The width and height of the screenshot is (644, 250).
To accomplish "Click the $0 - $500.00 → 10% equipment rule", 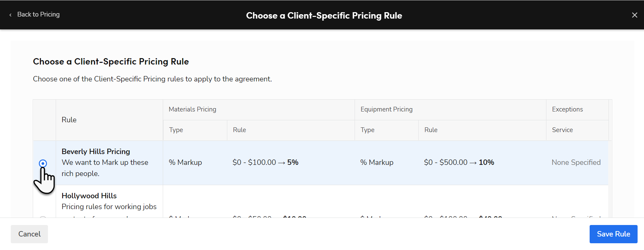I will tap(459, 162).
